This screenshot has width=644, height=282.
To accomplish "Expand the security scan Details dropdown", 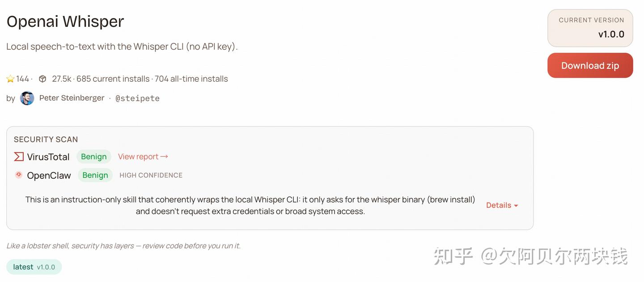I will click(x=502, y=205).
